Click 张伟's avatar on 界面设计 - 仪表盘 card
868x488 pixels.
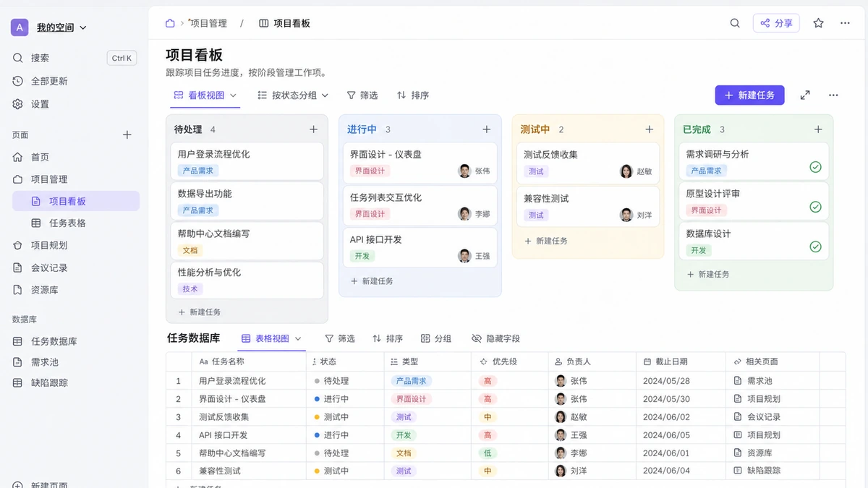point(464,171)
